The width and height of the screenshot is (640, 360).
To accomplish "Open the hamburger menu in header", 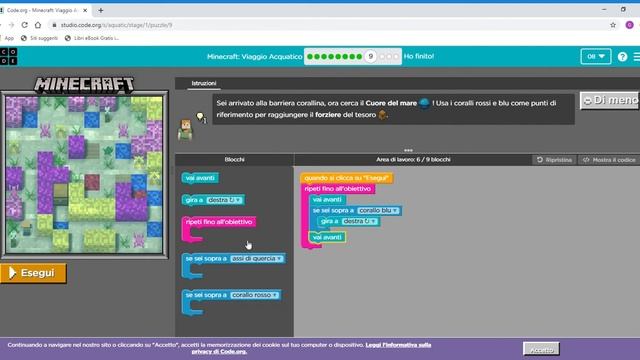I will (x=636, y=57).
